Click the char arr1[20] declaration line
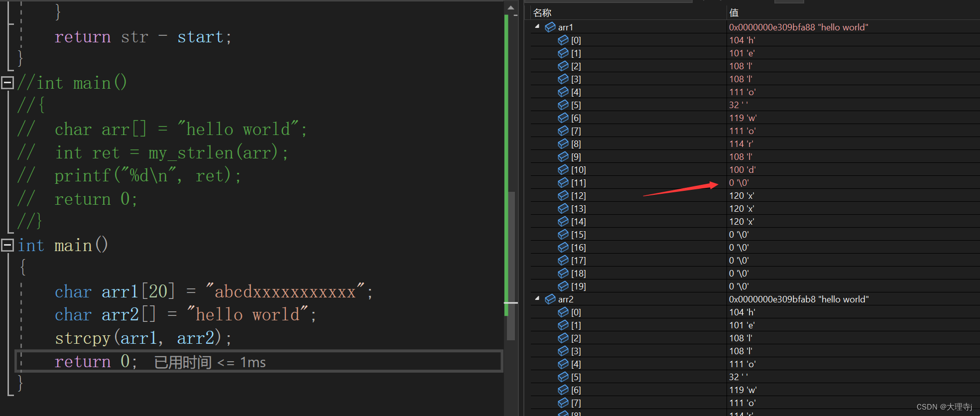The image size is (980, 416). click(x=214, y=291)
